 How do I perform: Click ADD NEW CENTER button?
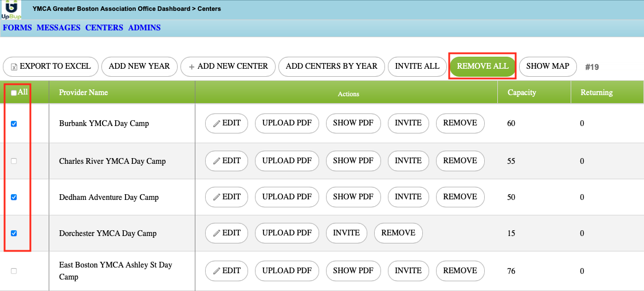point(228,66)
